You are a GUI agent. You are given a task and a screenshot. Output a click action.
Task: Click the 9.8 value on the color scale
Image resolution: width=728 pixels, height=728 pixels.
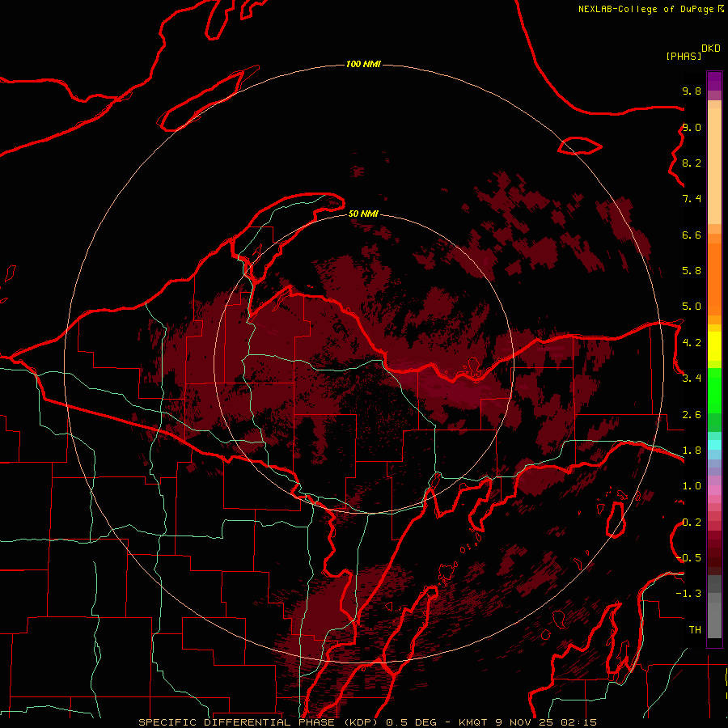click(x=692, y=91)
